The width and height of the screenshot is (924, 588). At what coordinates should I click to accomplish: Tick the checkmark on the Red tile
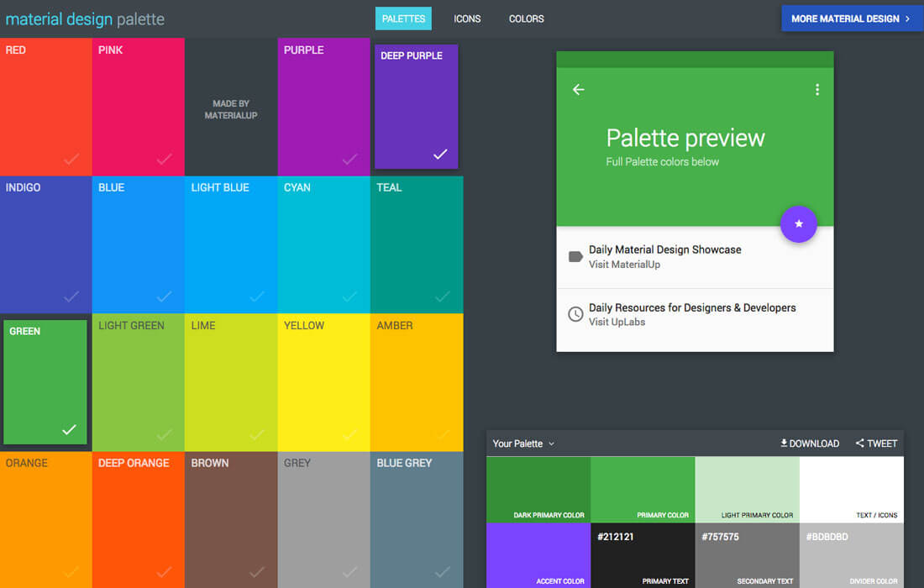point(71,159)
